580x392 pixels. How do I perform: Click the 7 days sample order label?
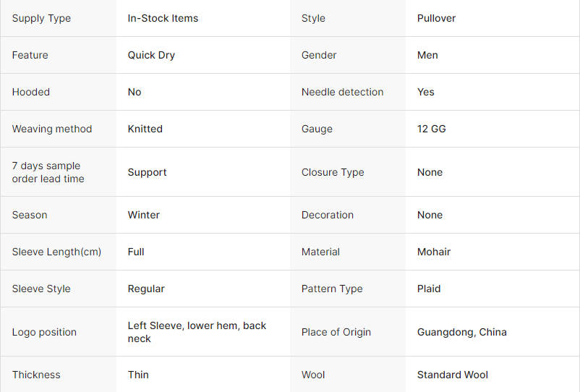(48, 172)
